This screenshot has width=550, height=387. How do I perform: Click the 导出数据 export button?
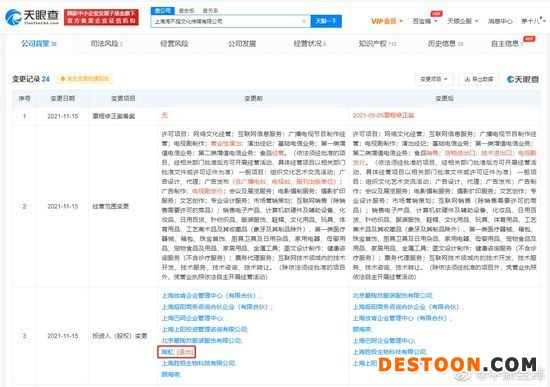click(x=478, y=79)
